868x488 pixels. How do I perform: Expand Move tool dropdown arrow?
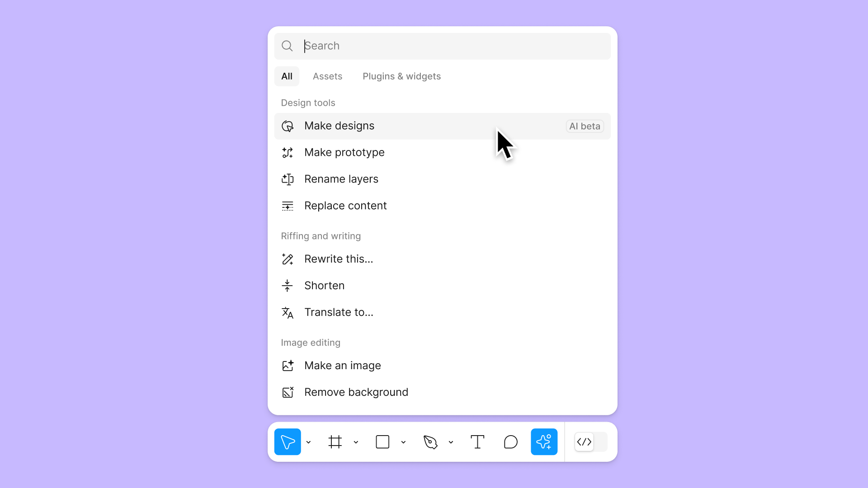309,441
